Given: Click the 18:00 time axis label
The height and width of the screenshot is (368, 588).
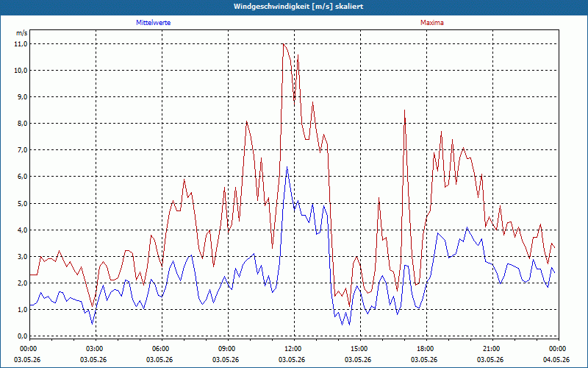Looking at the screenshot, I should pos(426,349).
